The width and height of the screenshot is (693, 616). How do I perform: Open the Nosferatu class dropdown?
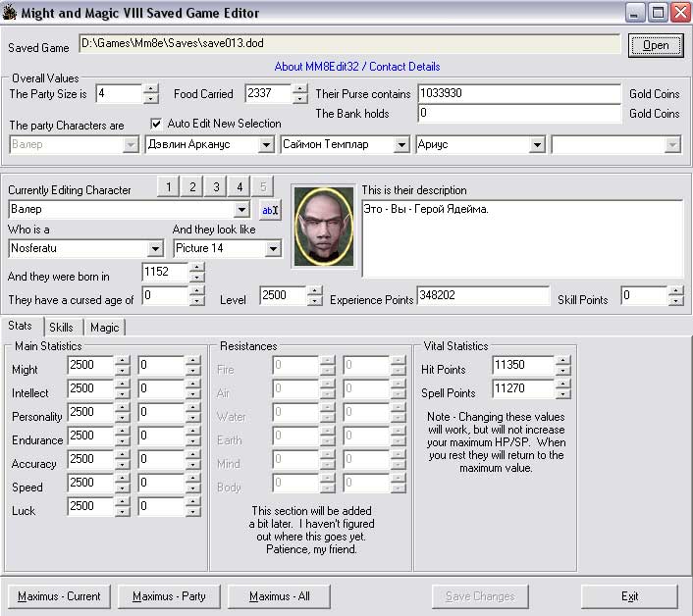tap(155, 248)
